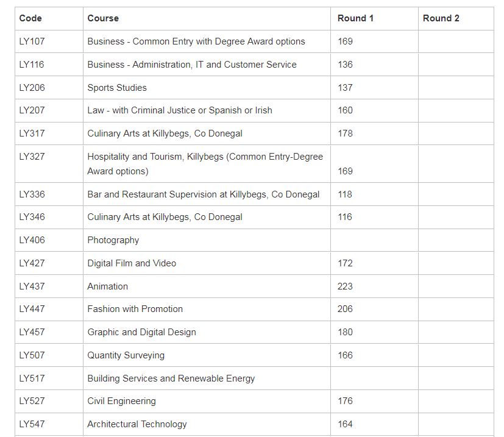Click the Course column header
The width and height of the screenshot is (504, 437).
click(103, 18)
